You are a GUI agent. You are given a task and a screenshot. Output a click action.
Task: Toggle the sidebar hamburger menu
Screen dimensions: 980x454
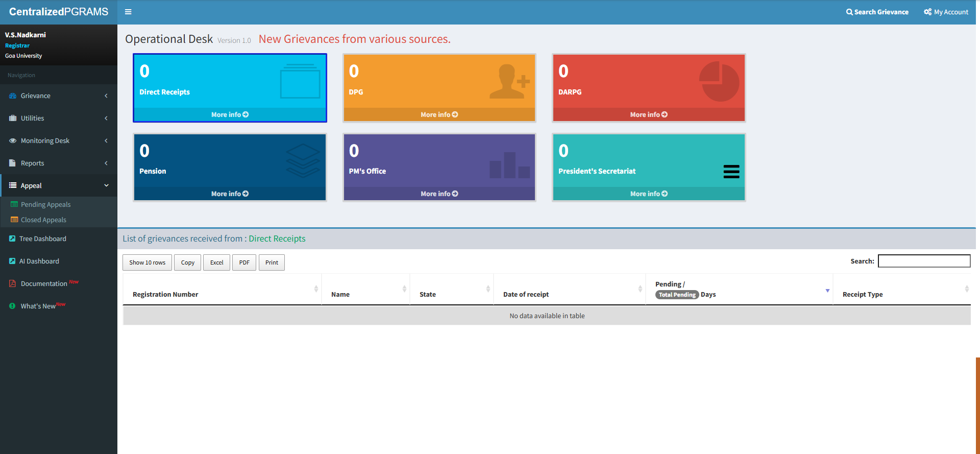point(128,12)
